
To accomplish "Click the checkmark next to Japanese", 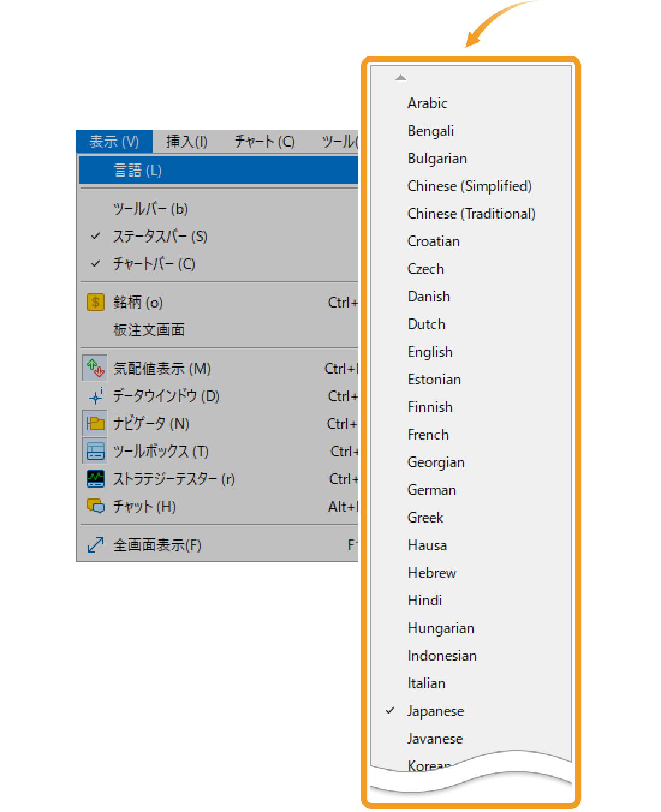I will click(391, 710).
